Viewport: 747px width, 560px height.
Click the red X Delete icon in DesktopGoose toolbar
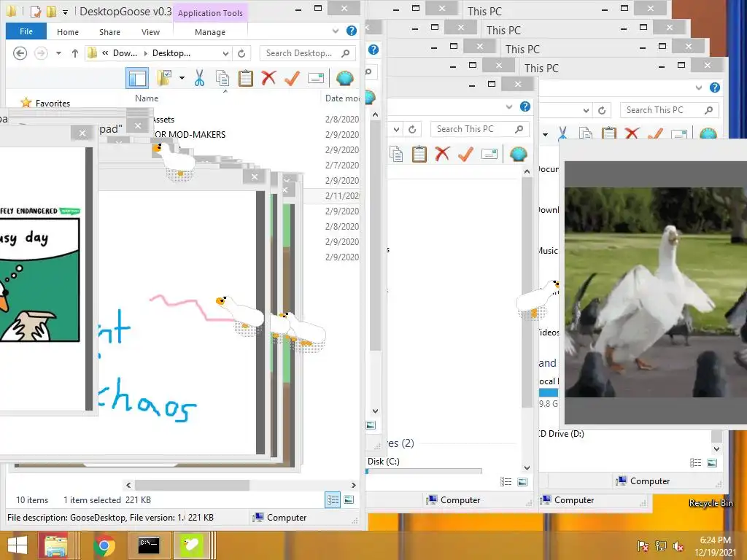268,77
